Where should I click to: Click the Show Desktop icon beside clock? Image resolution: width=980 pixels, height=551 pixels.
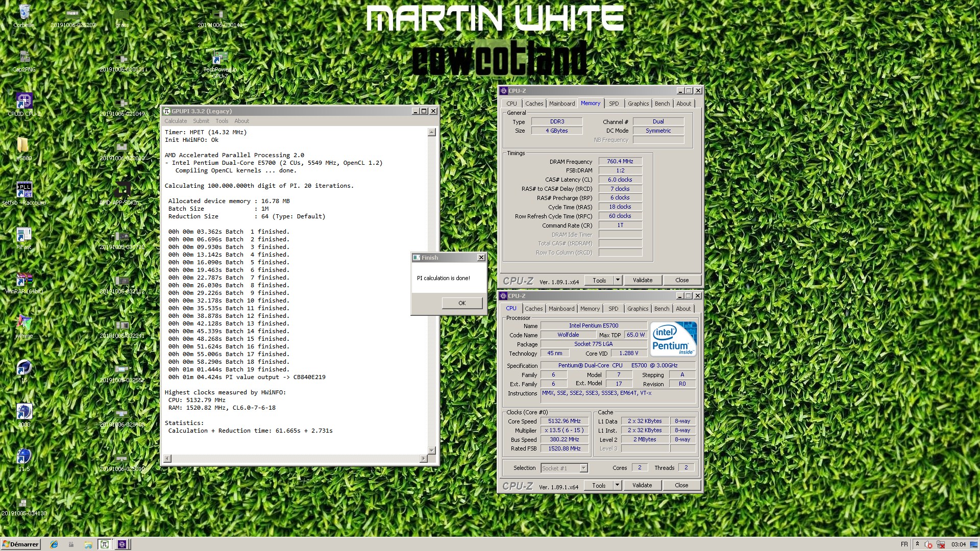[x=974, y=544]
